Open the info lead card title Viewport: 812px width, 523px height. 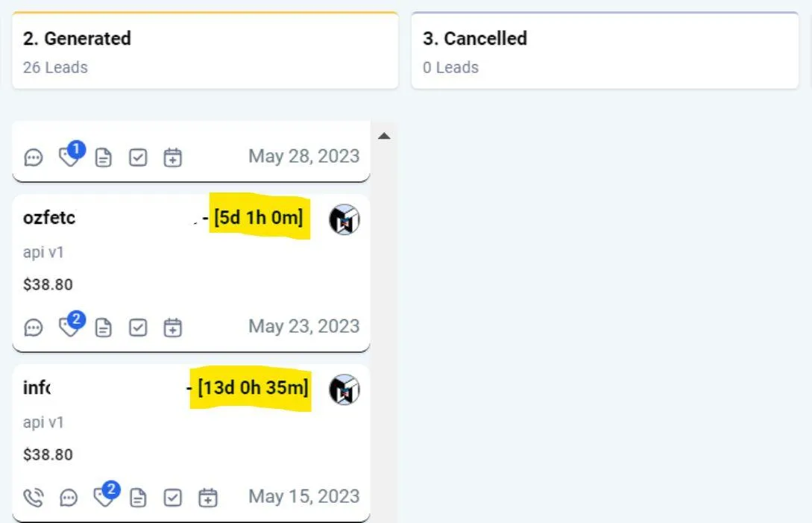(x=37, y=388)
